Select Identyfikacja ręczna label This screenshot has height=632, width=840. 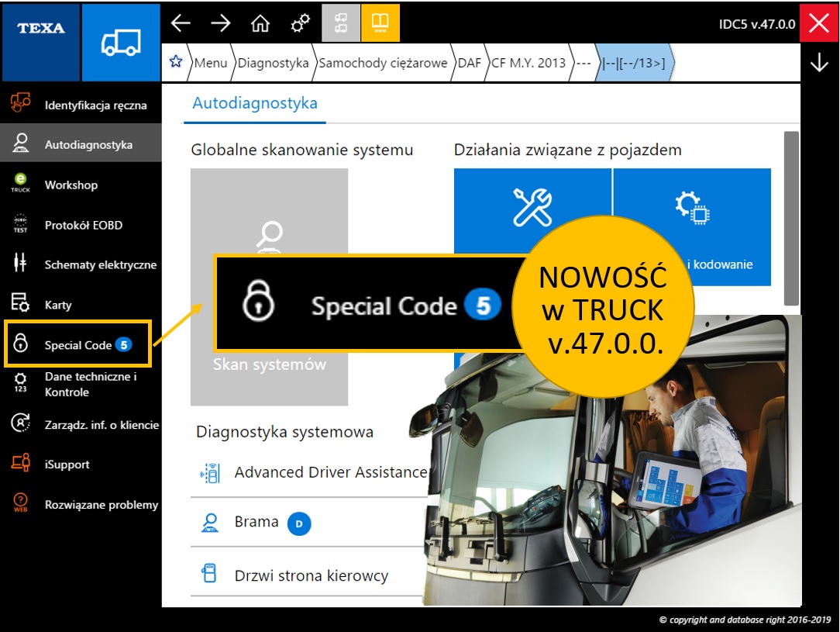tap(95, 105)
